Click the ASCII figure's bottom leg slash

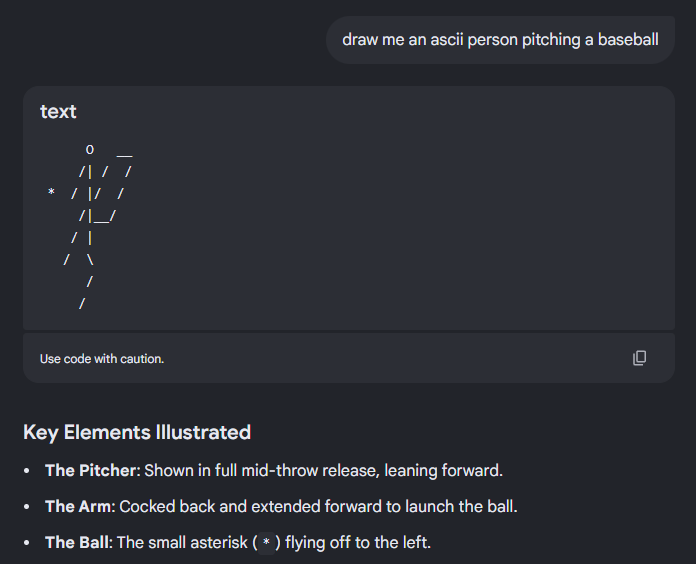(x=82, y=304)
